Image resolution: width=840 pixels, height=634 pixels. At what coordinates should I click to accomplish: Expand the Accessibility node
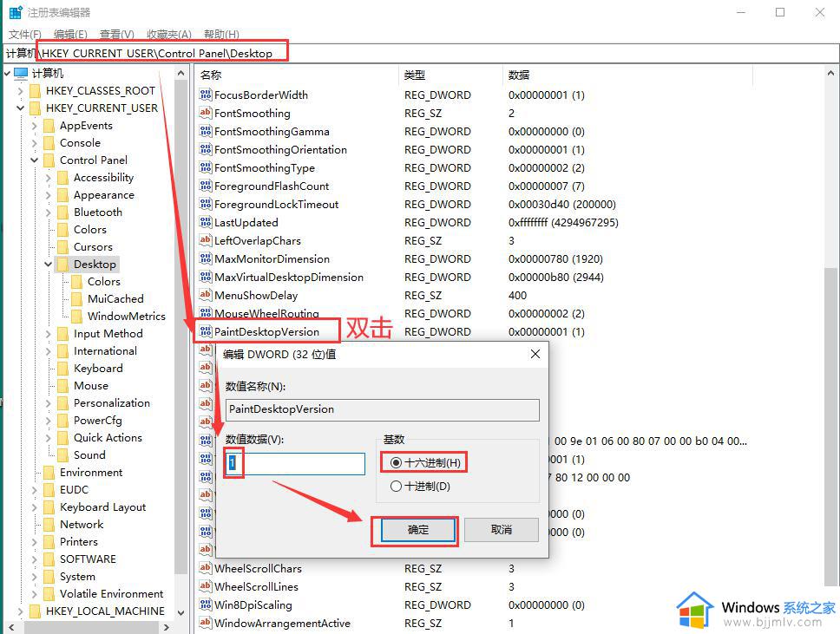(49, 178)
